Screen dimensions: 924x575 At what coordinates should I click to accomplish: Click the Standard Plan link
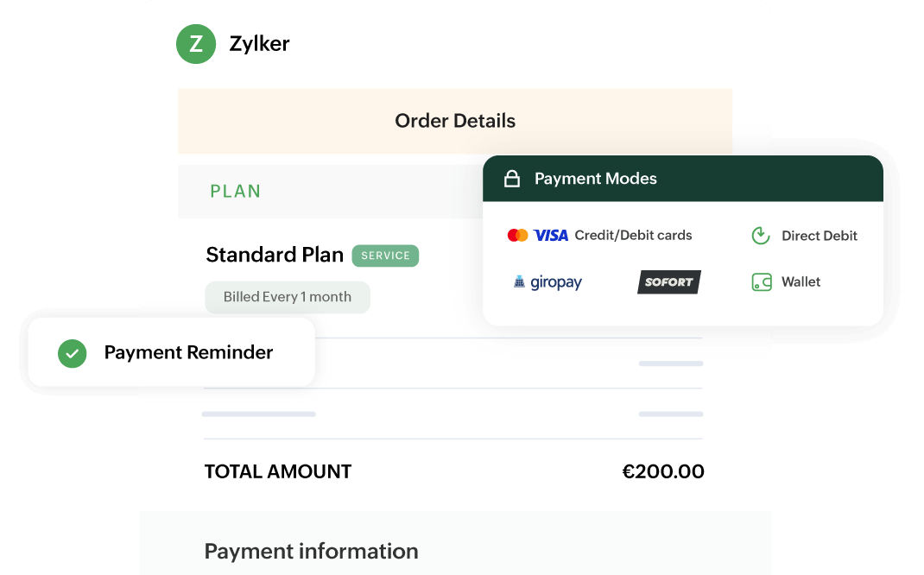(x=274, y=255)
